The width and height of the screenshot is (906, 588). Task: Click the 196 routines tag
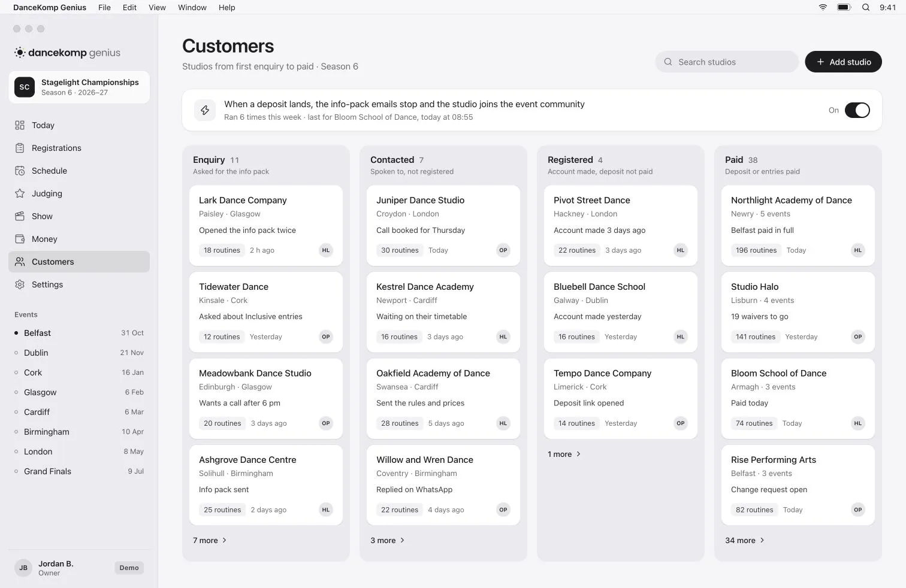coord(756,250)
